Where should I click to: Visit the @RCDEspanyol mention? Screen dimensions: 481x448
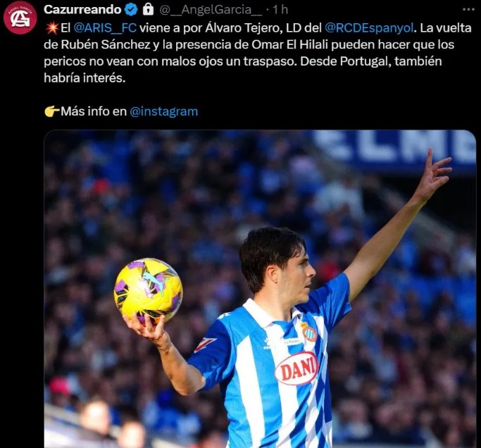(369, 28)
